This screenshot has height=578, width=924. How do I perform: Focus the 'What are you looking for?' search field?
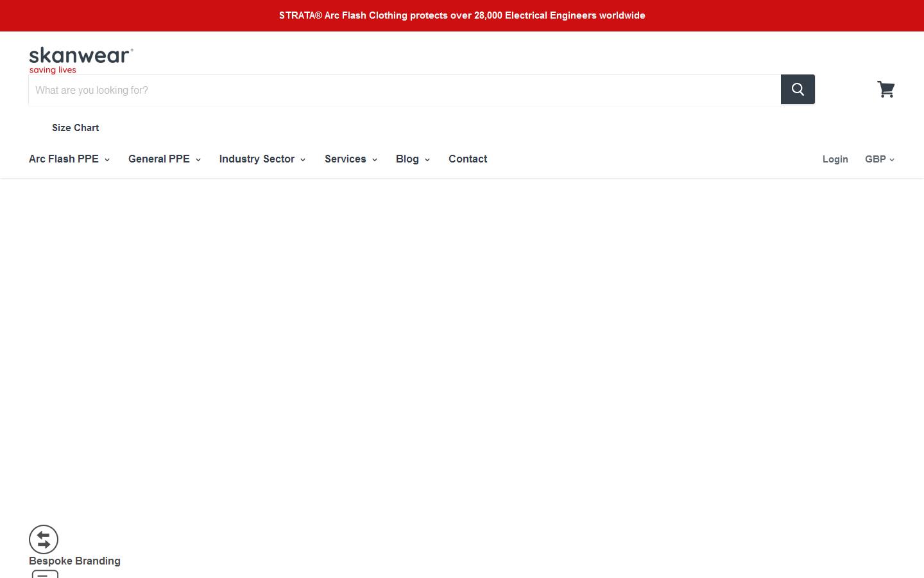(x=404, y=90)
